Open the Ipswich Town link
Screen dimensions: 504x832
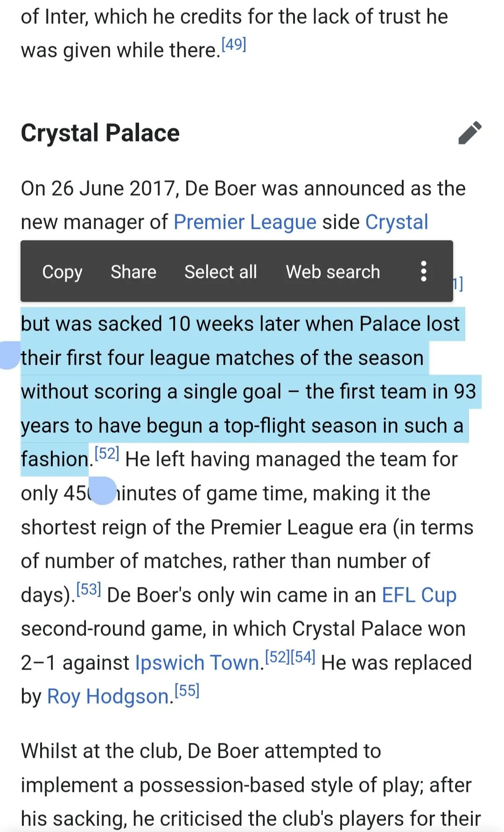click(197, 663)
